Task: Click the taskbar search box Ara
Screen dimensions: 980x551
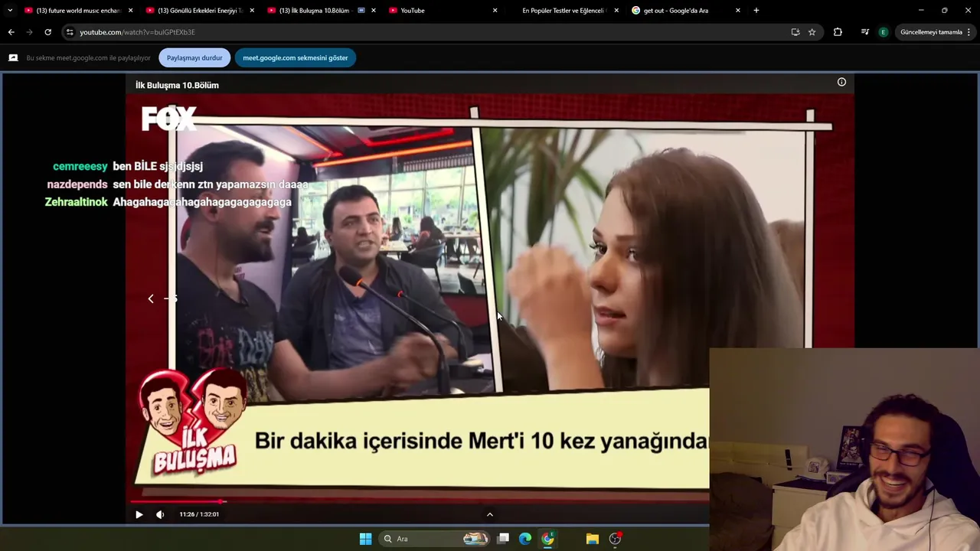Action: (435, 539)
